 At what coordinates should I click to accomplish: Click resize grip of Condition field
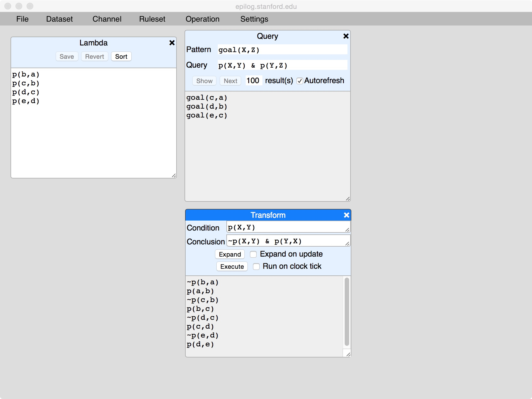[x=347, y=230]
